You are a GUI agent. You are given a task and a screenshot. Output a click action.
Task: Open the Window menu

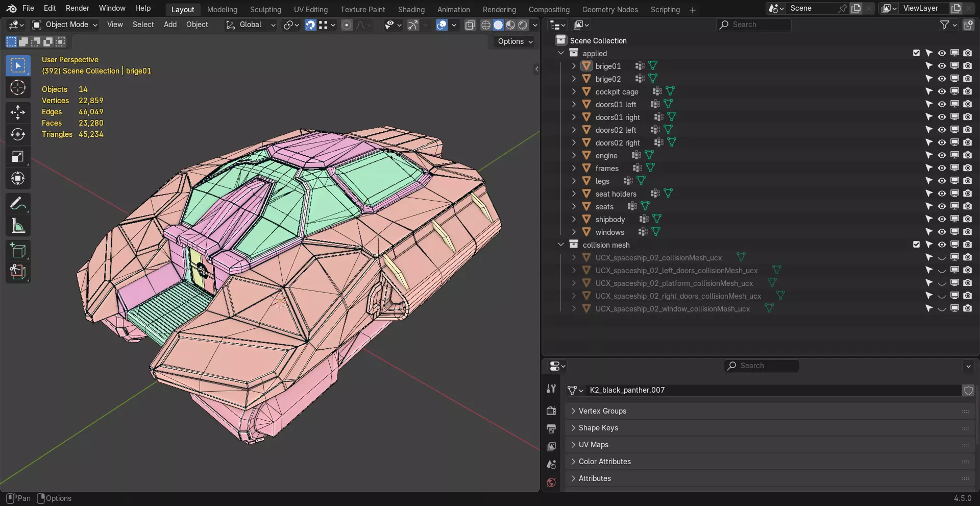(x=112, y=8)
